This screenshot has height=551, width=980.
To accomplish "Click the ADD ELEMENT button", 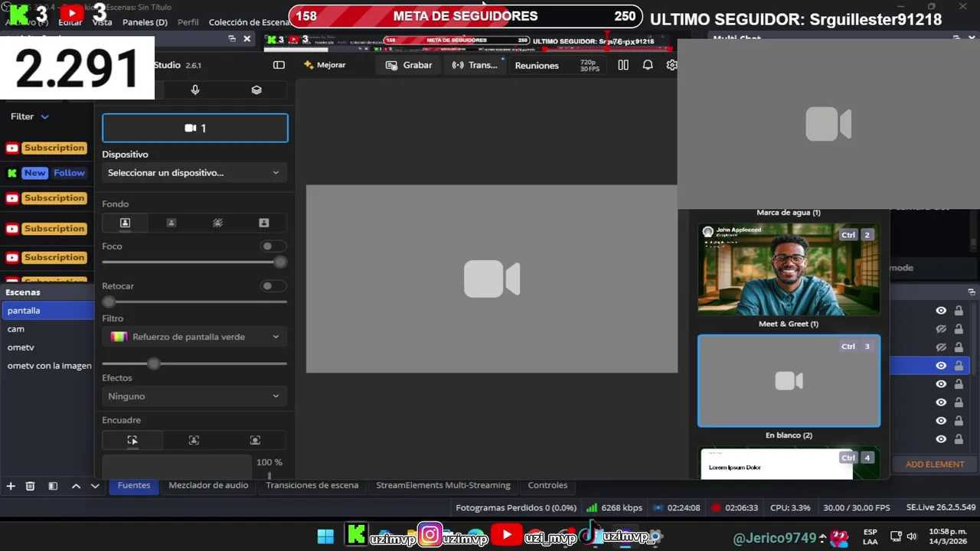I will [935, 465].
